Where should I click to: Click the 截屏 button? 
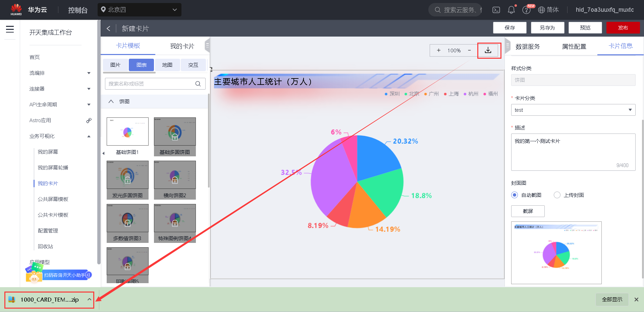528,211
